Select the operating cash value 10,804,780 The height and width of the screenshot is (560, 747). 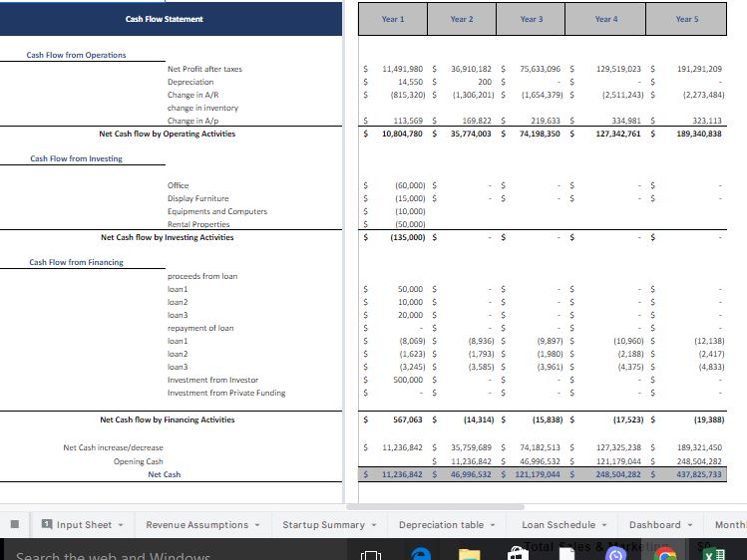pyautogui.click(x=402, y=134)
